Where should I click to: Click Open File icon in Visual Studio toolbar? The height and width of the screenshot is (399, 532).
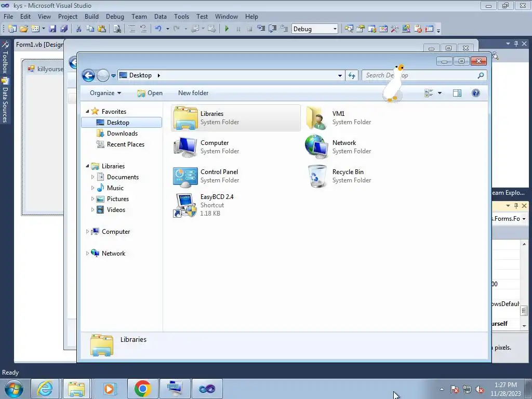point(24,29)
